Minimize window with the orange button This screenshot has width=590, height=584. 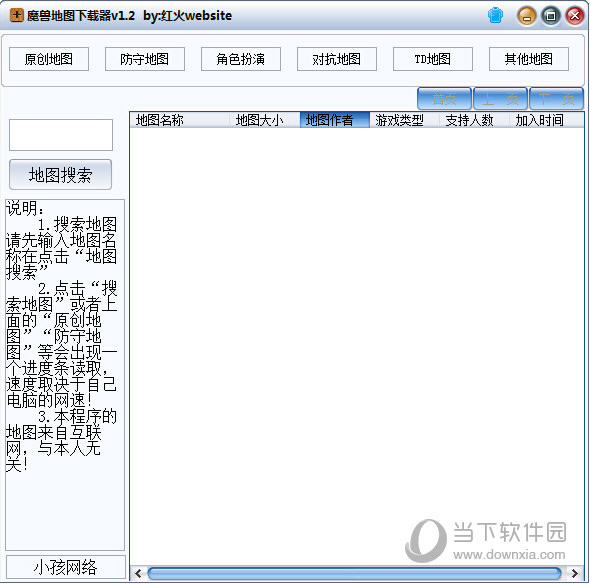coord(527,16)
